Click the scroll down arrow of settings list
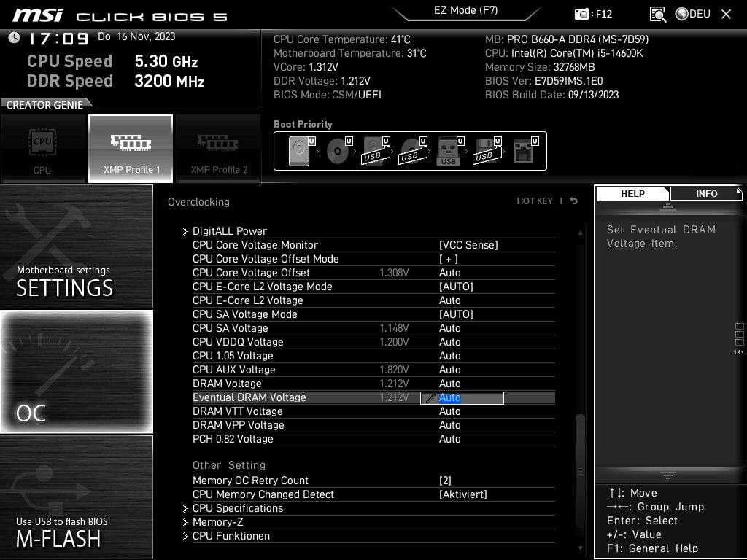The image size is (747, 560). 580,548
